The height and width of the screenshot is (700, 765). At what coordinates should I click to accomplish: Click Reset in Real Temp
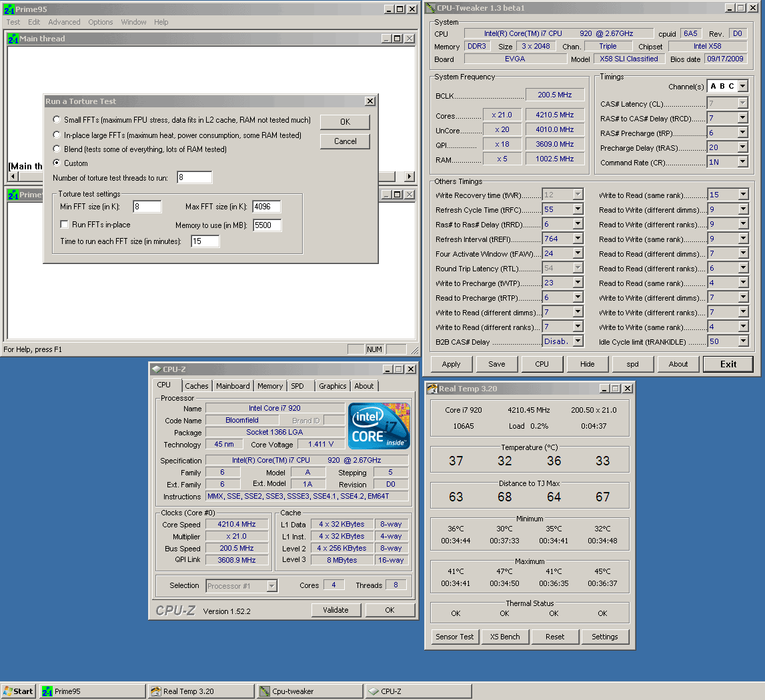(x=555, y=637)
